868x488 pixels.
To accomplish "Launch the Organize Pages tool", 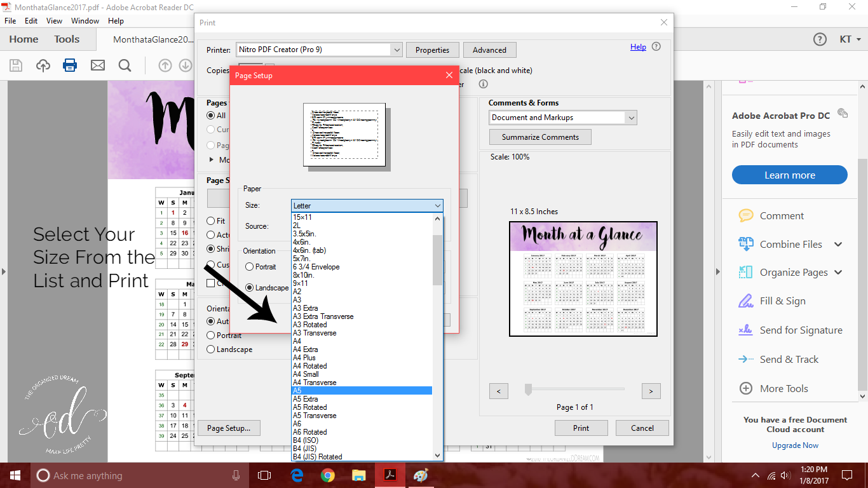I will coord(789,272).
